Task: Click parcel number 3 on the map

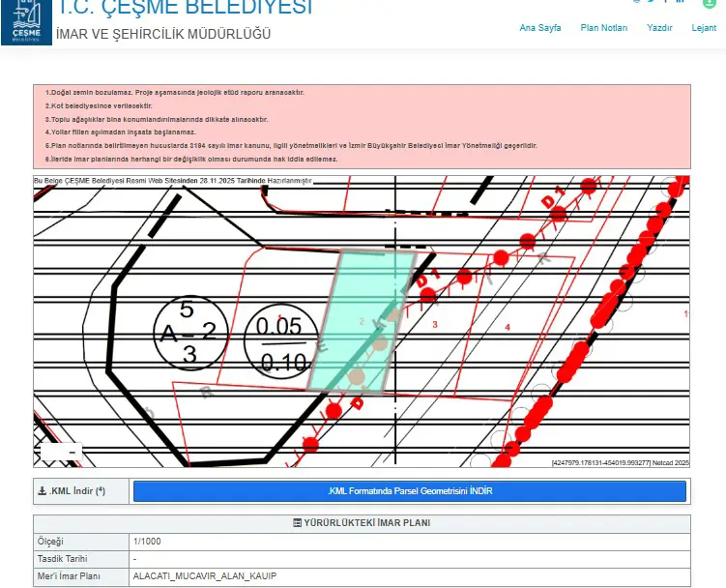Action: click(x=435, y=324)
